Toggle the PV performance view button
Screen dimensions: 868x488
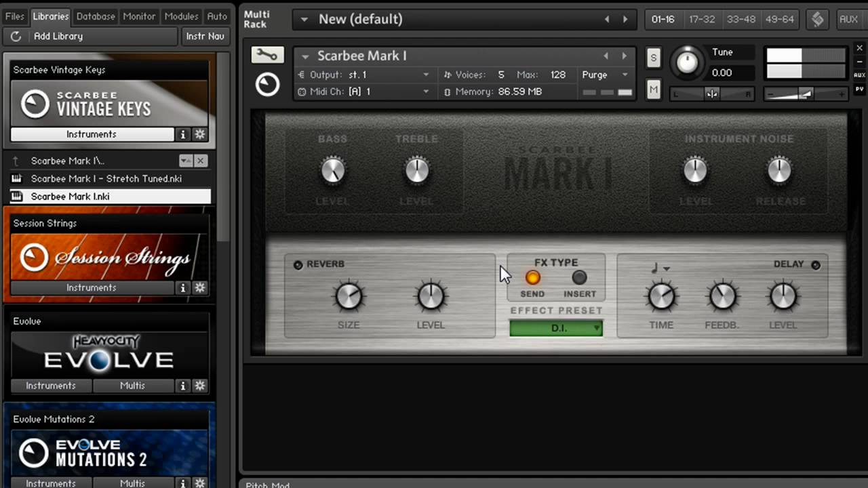(859, 89)
